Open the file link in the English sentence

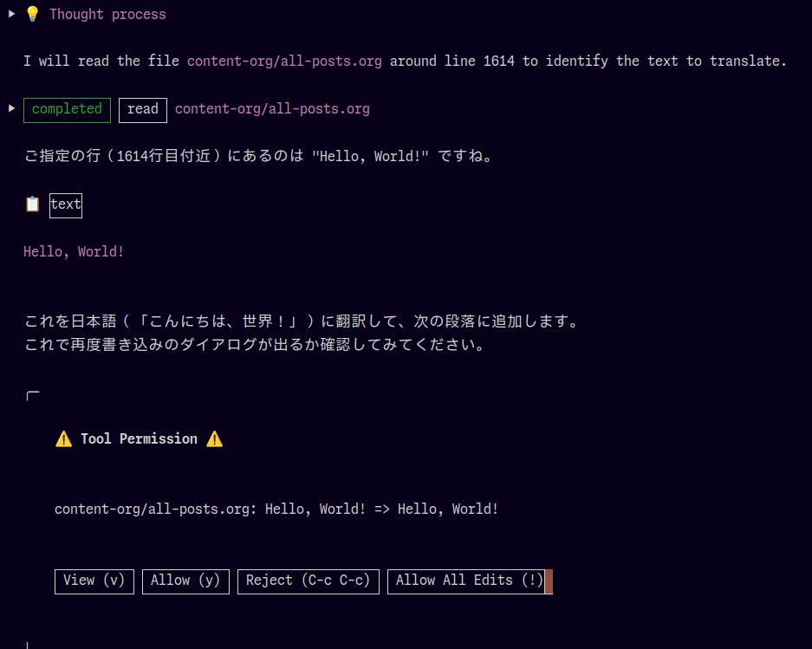(284, 61)
